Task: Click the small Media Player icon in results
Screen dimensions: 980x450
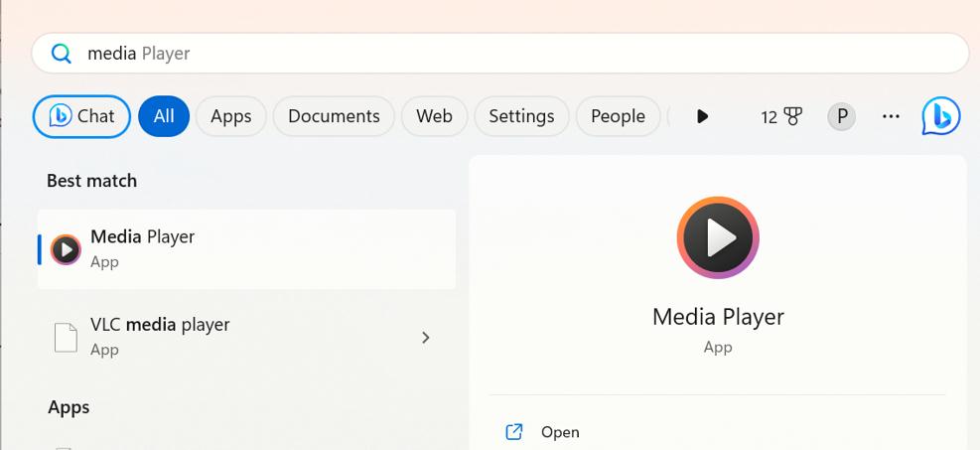Action: pyautogui.click(x=66, y=250)
